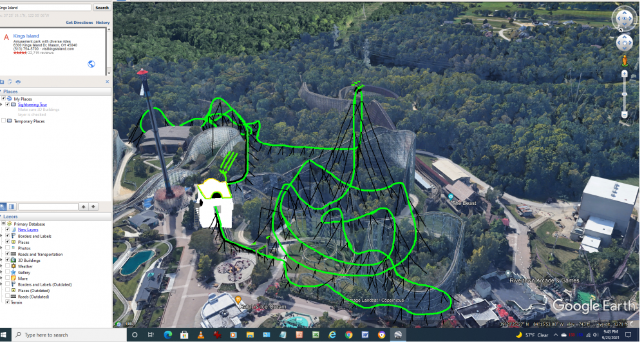Click the Google Earth taskbar icon
Screen dimensions: 644x363
click(397, 335)
